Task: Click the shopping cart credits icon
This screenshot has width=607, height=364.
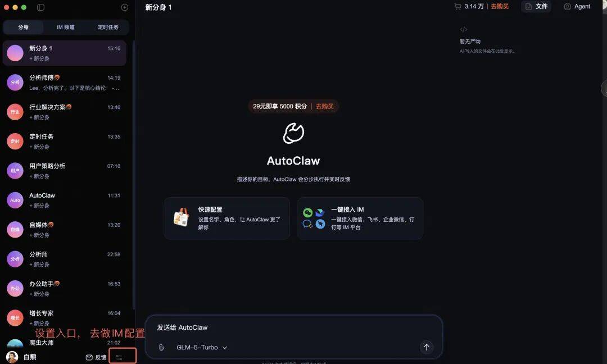Action: tap(458, 7)
